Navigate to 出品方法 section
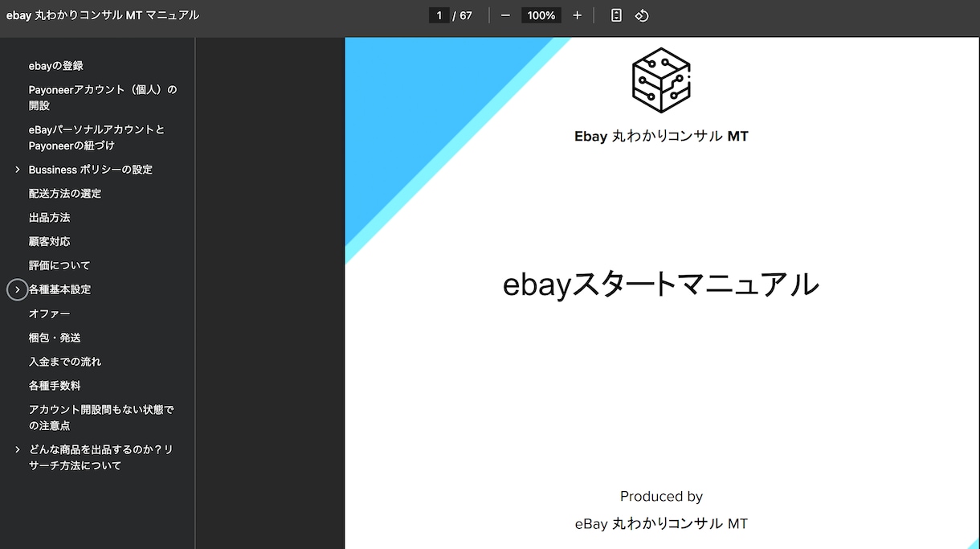Image resolution: width=980 pixels, height=549 pixels. tap(50, 218)
